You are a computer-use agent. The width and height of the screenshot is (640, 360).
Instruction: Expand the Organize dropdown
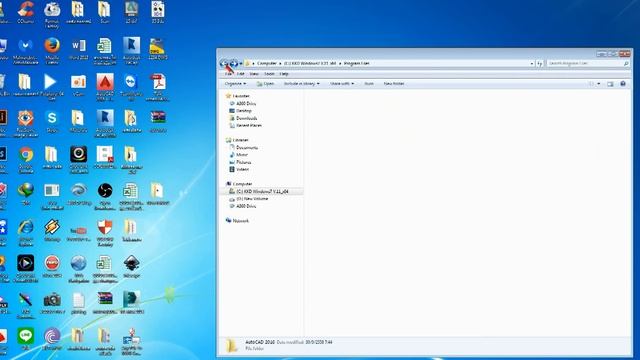point(235,84)
